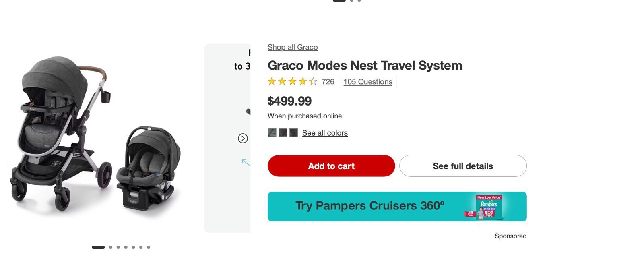Click the last dot below the product photo
Image resolution: width=644 pixels, height=269 pixels.
[x=149, y=247]
